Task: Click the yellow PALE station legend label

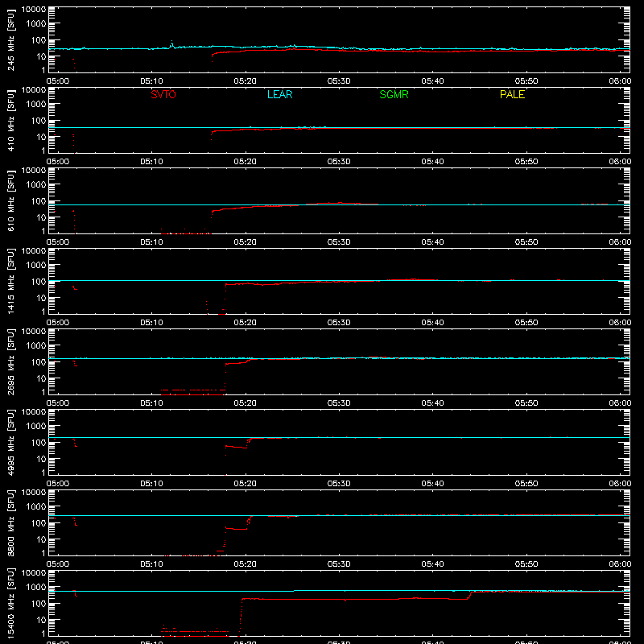Action: pos(512,94)
